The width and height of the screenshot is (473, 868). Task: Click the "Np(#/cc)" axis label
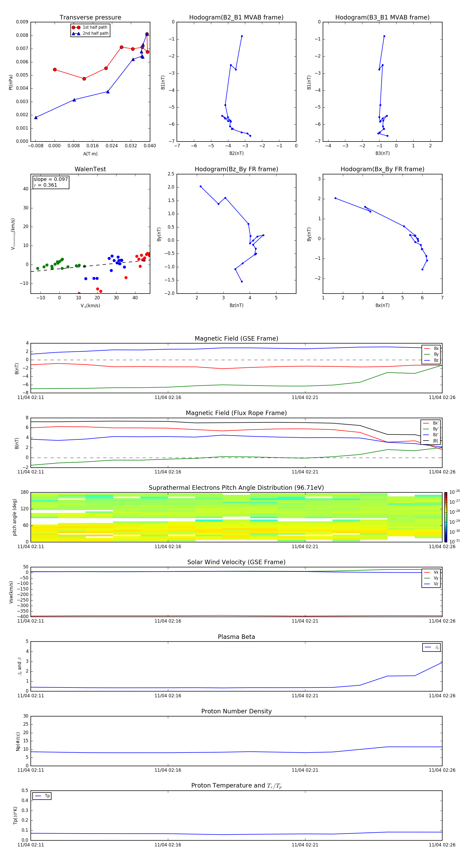(18, 741)
